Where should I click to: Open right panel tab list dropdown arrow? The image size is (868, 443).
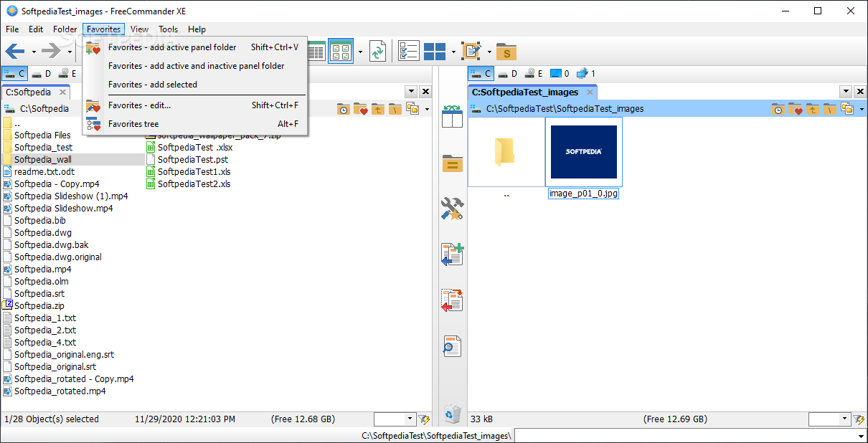pos(845,92)
